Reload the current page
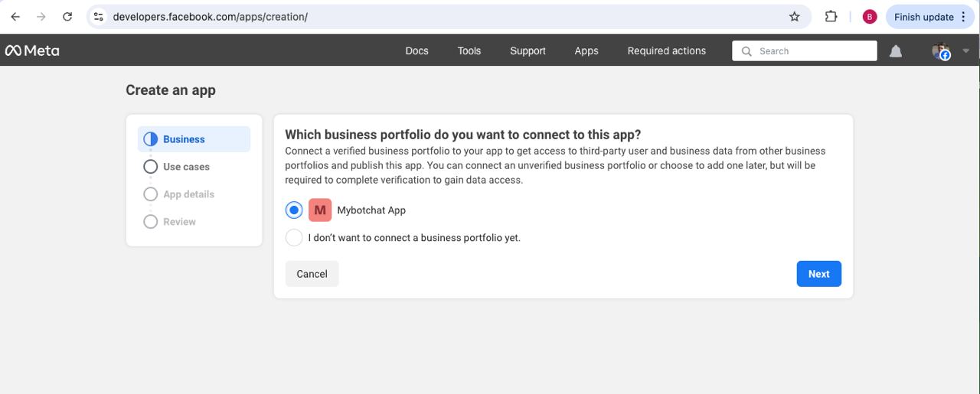The width and height of the screenshot is (980, 394). point(67,17)
